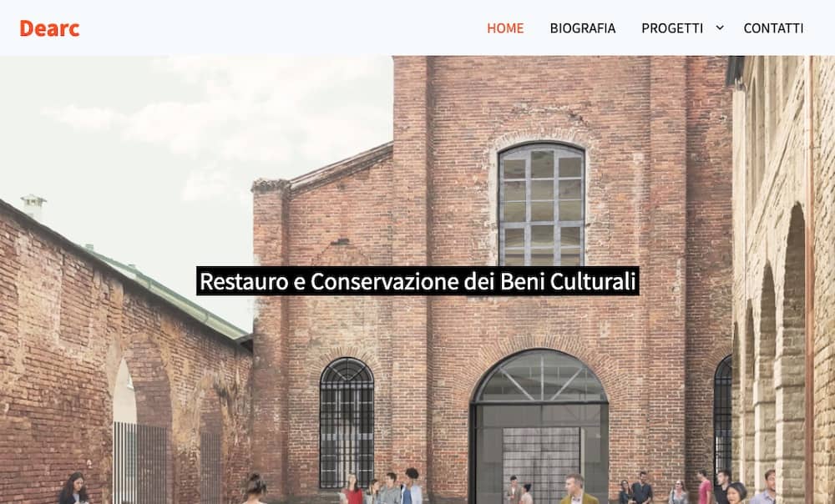Click the dark-haired woman at bottom left

[x=73, y=489]
